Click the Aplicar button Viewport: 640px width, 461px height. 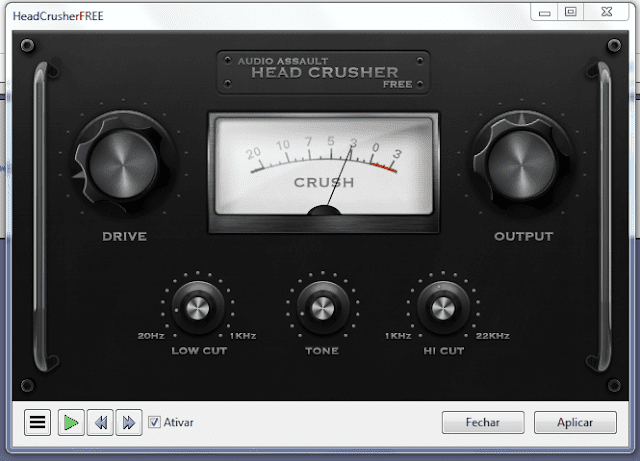click(575, 422)
